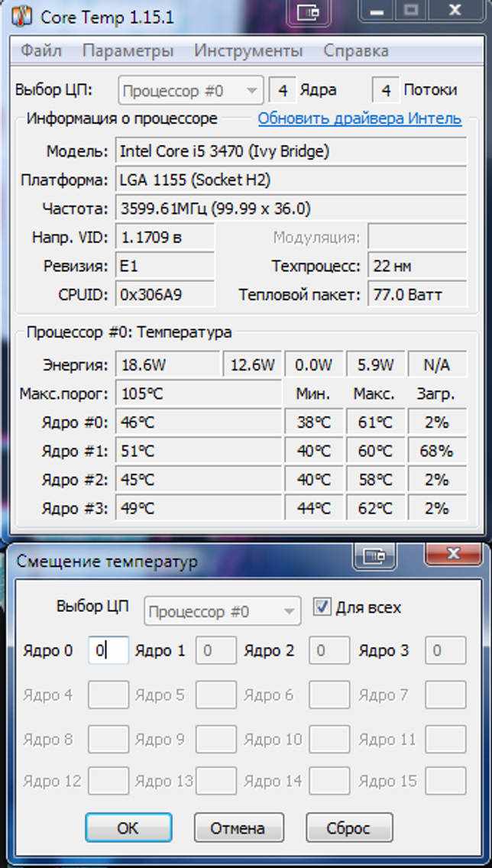This screenshot has height=868, width=492.
Task: Click the Ядро 3 offset field
Action: coord(445,650)
